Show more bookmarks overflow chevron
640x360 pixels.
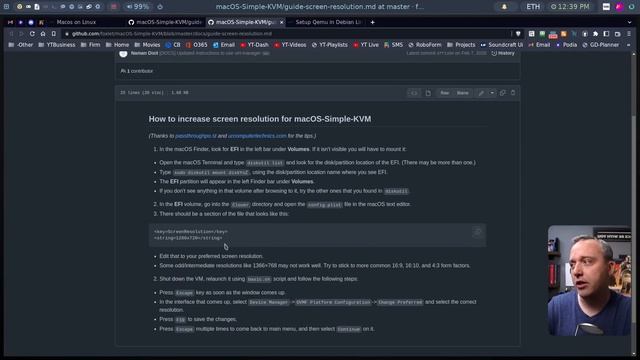coord(629,45)
